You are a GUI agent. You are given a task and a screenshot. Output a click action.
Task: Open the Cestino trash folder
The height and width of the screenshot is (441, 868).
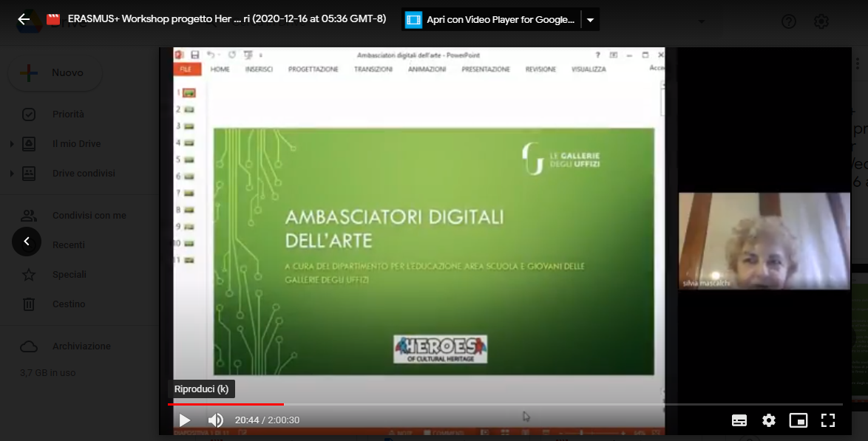point(68,304)
